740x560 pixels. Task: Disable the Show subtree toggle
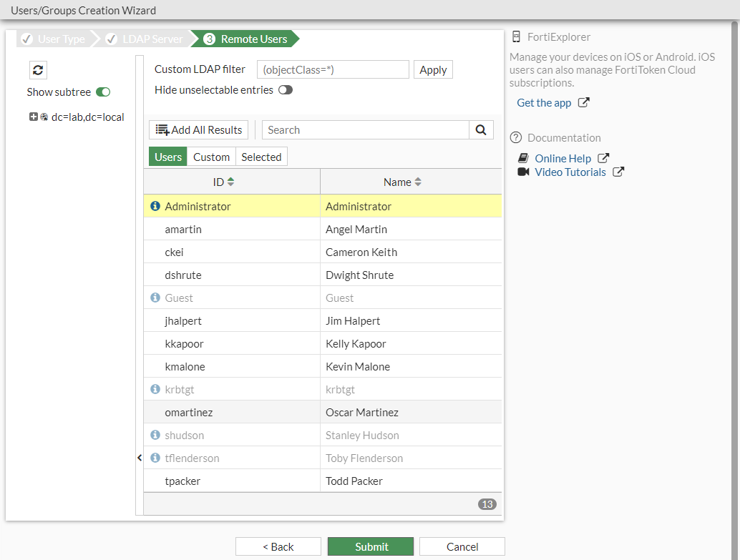pos(103,92)
